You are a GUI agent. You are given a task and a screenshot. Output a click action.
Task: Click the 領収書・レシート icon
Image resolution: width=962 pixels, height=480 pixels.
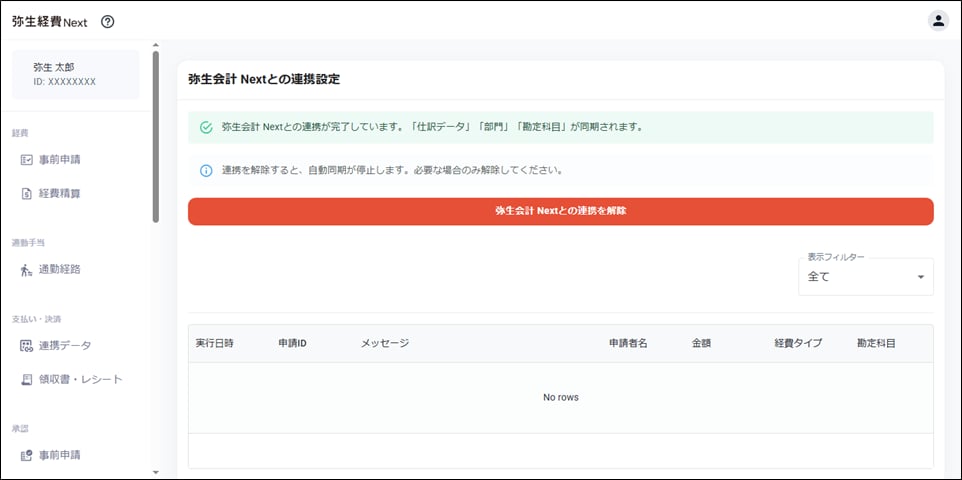26,379
